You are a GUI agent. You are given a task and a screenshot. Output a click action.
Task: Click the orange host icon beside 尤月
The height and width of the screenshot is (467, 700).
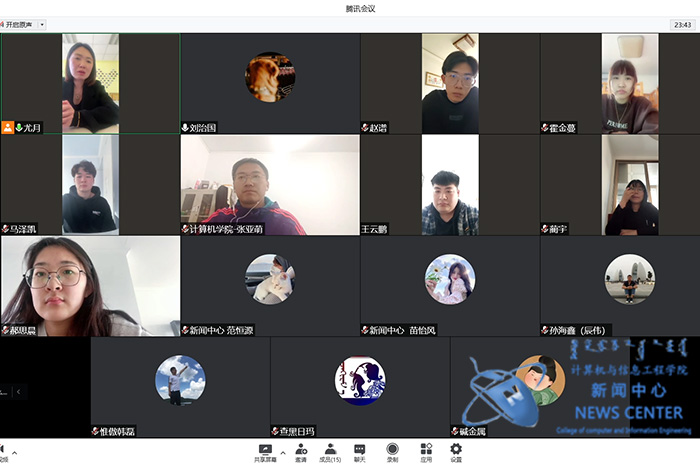8,127
